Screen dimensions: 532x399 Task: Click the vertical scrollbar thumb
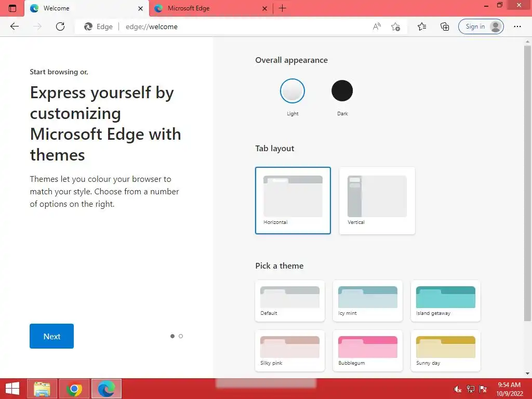tap(527, 183)
